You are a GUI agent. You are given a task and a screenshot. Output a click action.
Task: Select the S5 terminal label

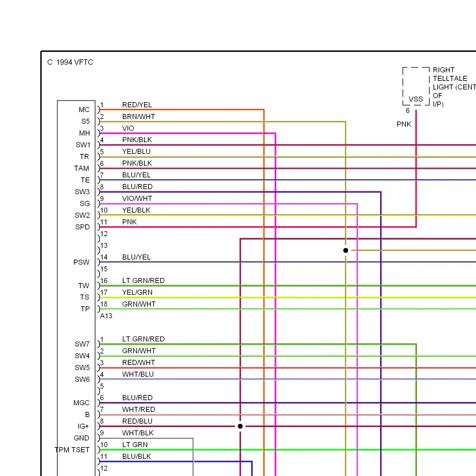point(85,121)
